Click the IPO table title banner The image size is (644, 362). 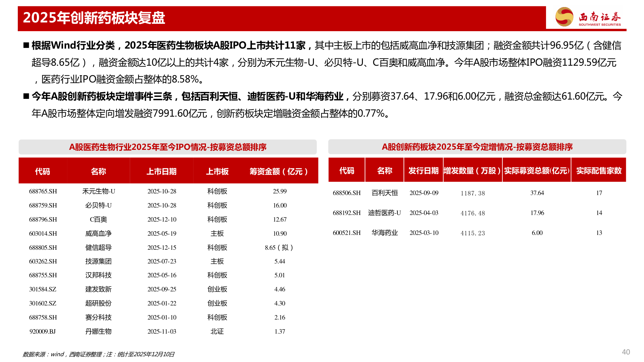[x=168, y=146]
